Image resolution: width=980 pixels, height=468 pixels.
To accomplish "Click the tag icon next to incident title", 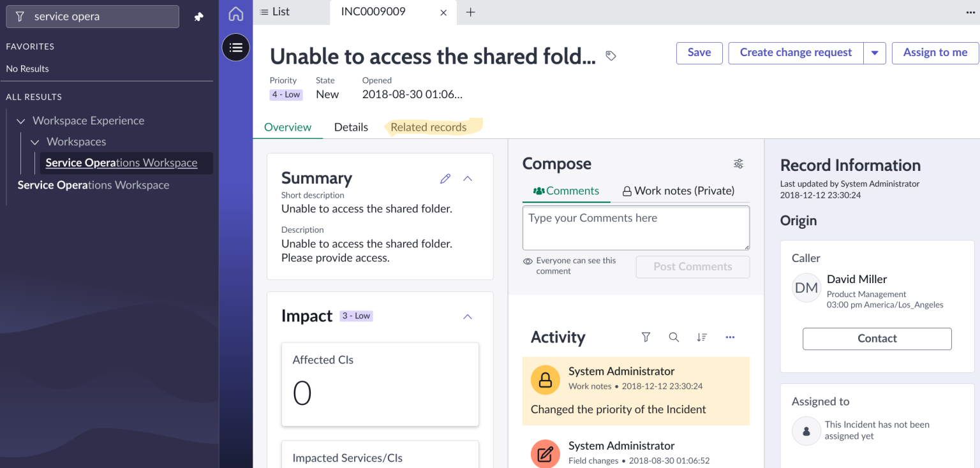I will point(611,56).
